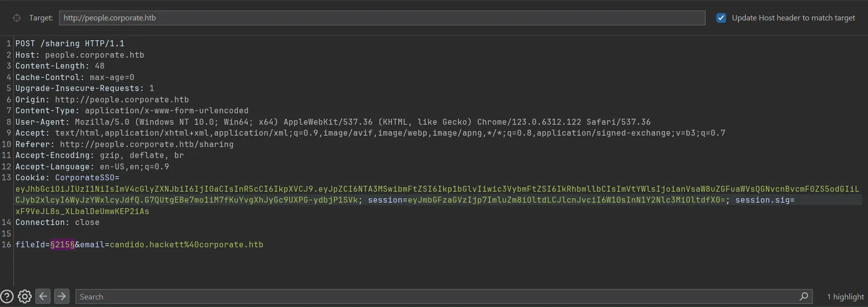Click the §215§ payload position marker

62,245
